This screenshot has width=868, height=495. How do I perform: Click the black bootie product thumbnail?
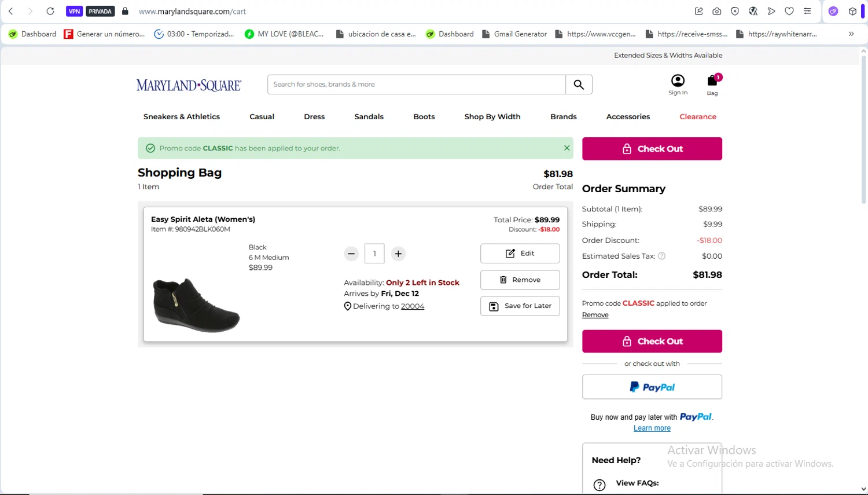tap(196, 305)
